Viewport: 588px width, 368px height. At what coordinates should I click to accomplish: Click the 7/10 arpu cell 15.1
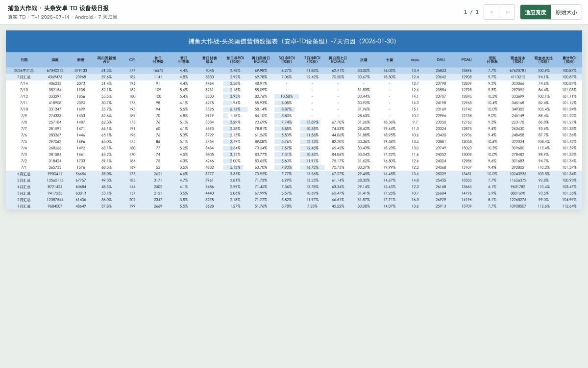[415, 109]
